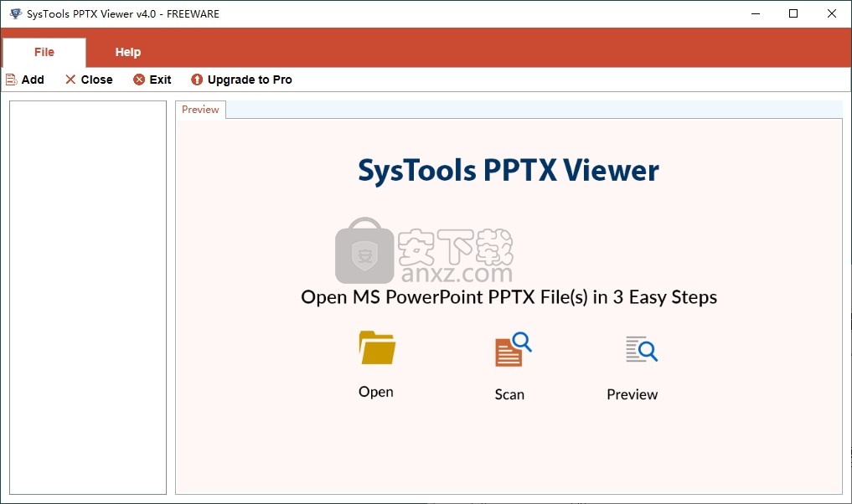Maximize the SysTools PPTX Viewer window

click(793, 13)
